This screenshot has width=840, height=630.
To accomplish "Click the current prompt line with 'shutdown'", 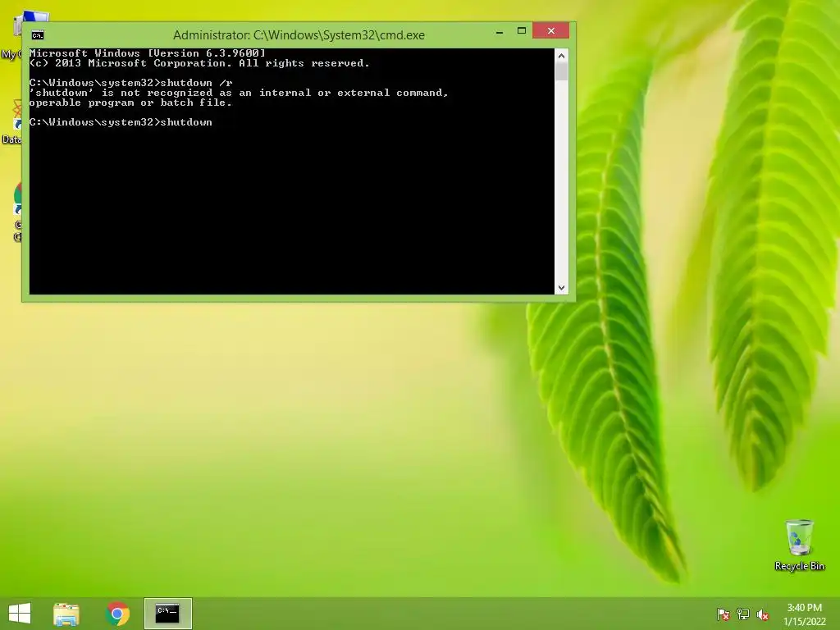I will (121, 123).
